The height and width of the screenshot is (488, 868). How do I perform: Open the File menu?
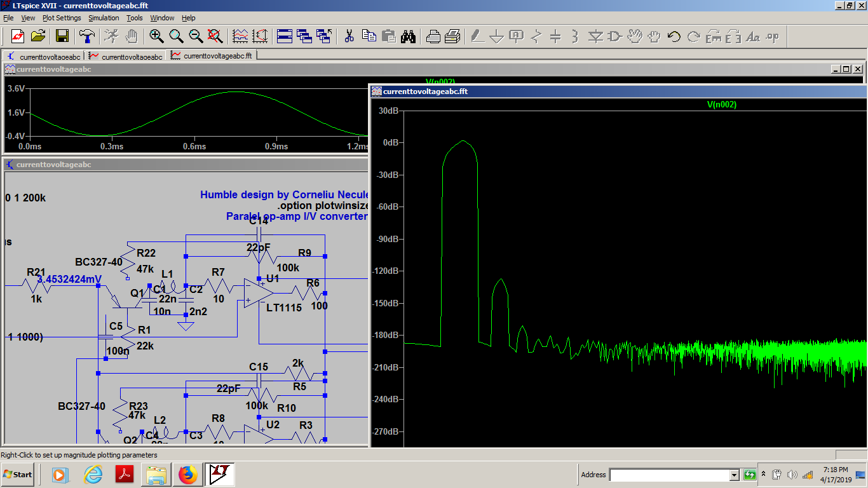pyautogui.click(x=8, y=18)
